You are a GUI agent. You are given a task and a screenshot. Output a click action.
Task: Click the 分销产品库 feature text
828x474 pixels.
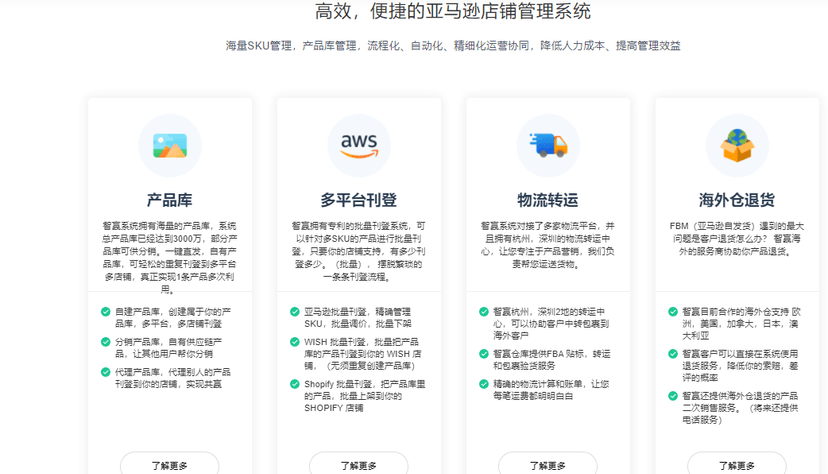click(169, 348)
